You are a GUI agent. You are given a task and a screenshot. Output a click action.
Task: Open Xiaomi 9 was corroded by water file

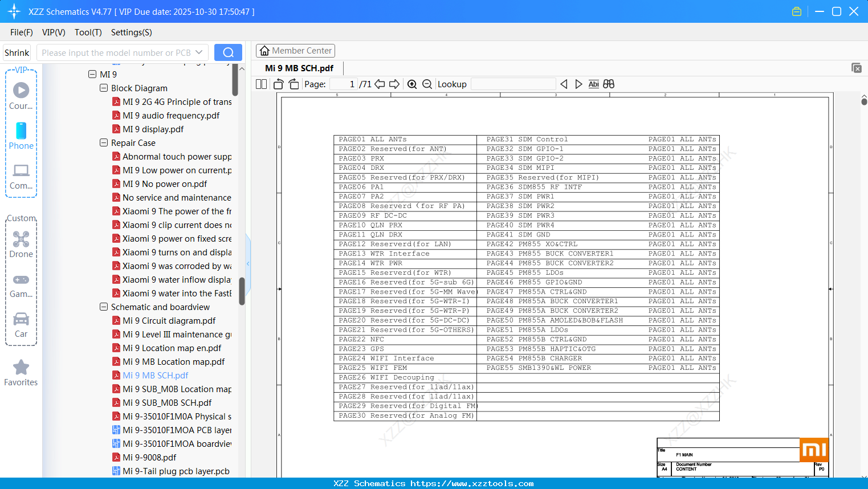coord(172,266)
